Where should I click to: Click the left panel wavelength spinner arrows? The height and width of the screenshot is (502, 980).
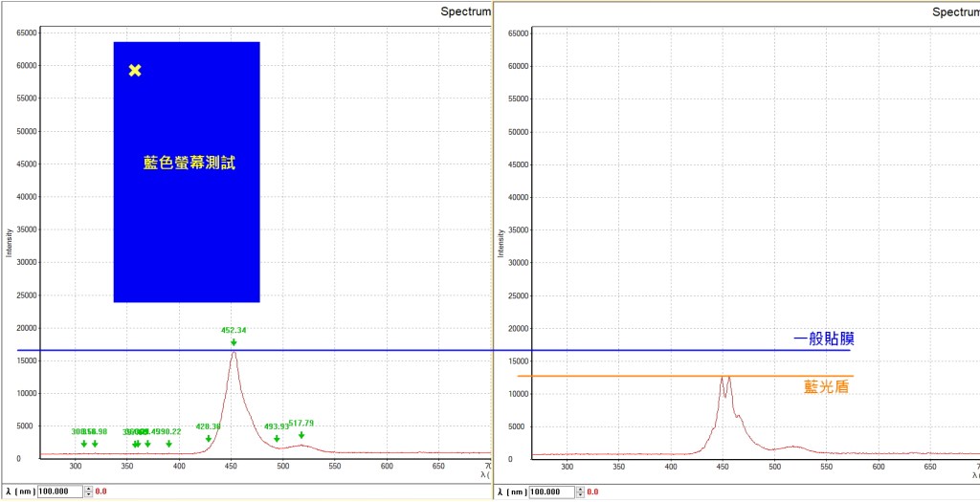pyautogui.click(x=89, y=491)
